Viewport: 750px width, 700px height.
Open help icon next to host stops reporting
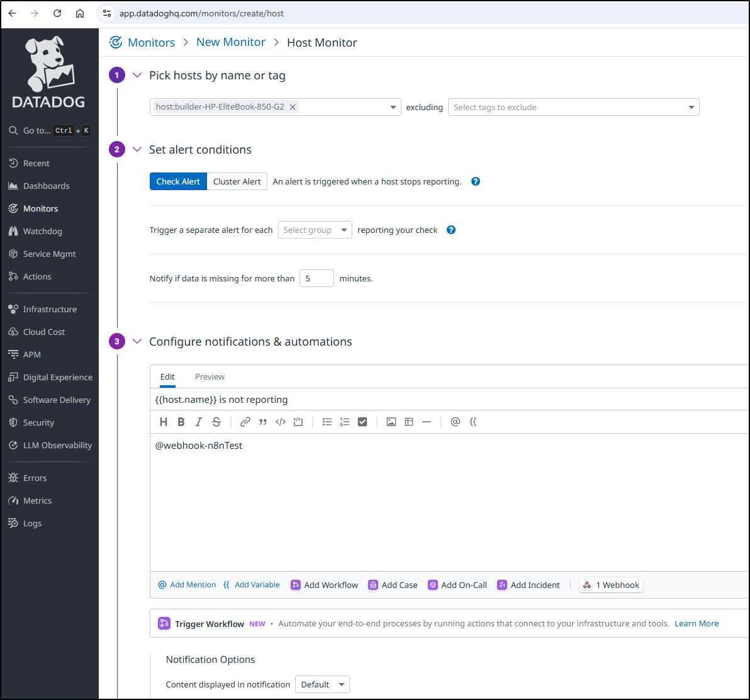pyautogui.click(x=476, y=181)
